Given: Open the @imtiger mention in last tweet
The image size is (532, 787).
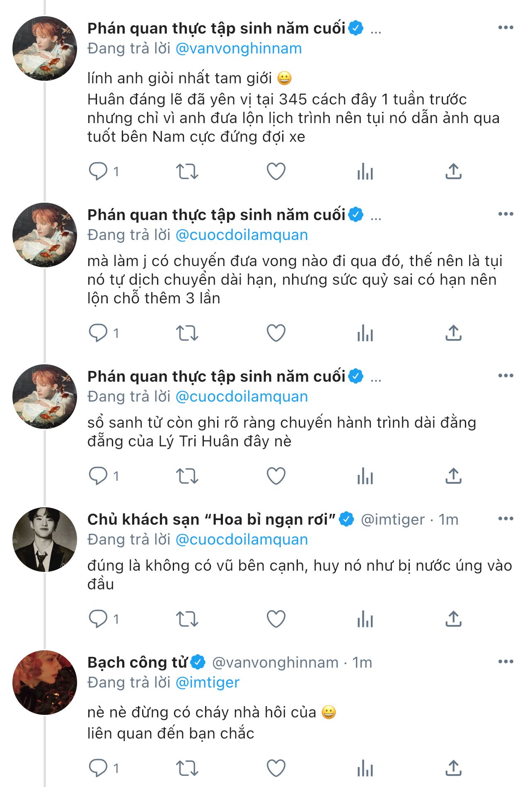Looking at the screenshot, I should tap(208, 683).
